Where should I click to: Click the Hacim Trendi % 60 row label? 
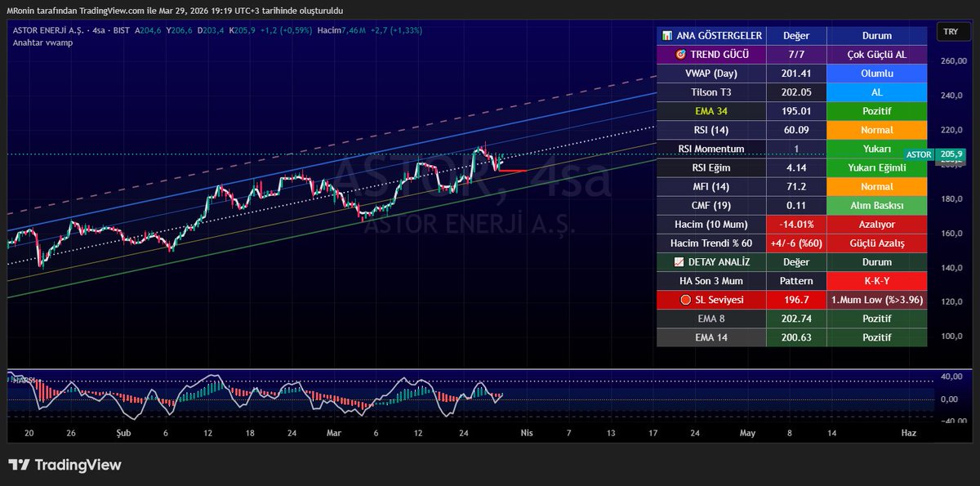[x=711, y=243]
